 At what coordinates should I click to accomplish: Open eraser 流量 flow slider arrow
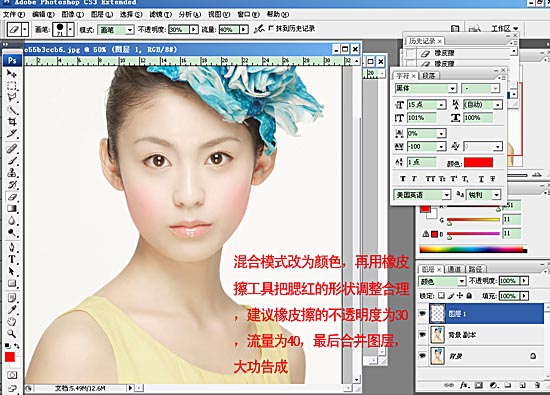(244, 29)
